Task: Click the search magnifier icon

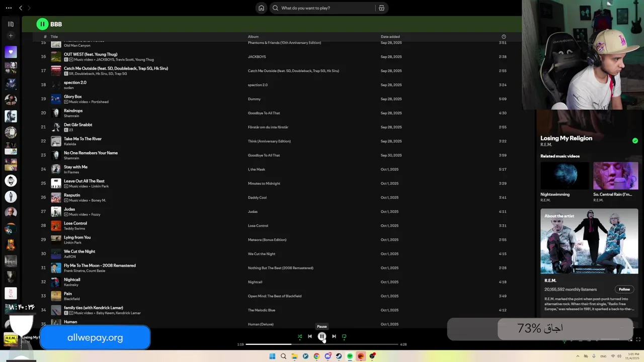Action: (275, 8)
